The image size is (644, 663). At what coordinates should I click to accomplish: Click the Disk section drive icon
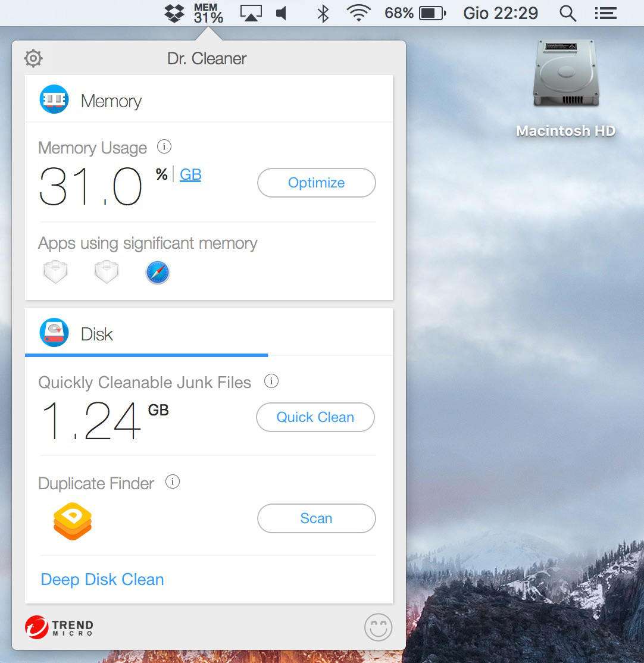(54, 332)
